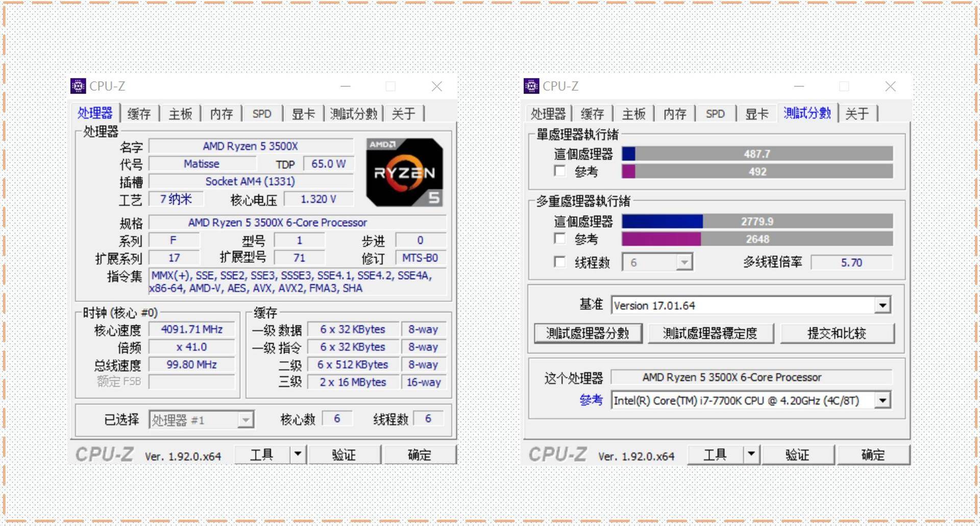Click 验证 button in left window
980x526 pixels.
tap(344, 454)
